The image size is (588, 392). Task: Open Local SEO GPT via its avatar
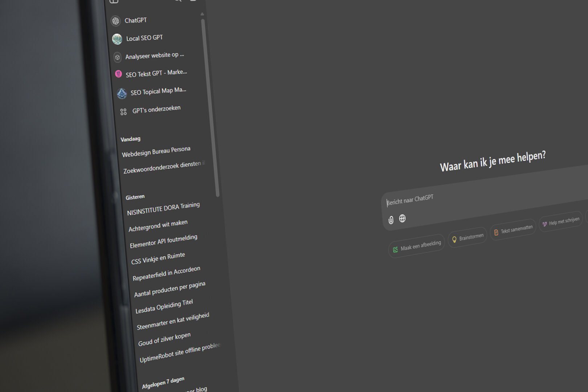click(117, 39)
